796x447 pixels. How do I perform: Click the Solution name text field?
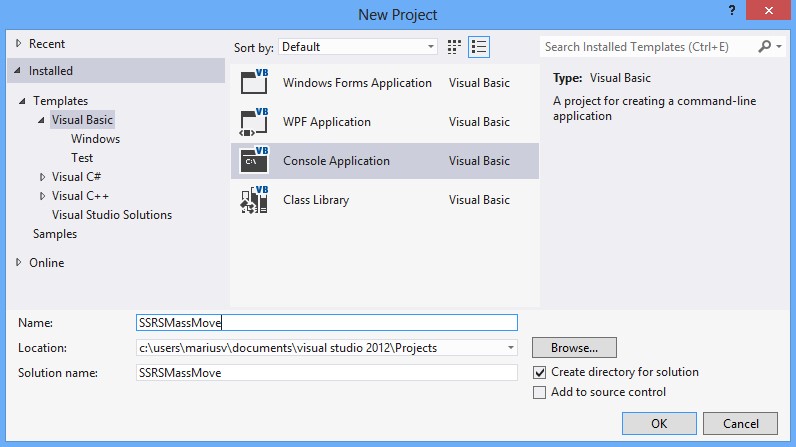pos(326,372)
